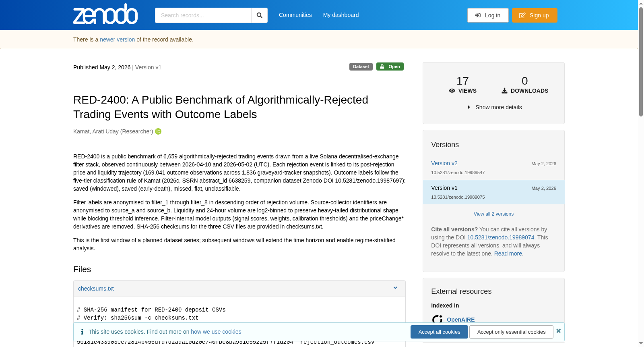Click the Sign up button
Image resolution: width=644 pixels, height=347 pixels.
point(535,15)
